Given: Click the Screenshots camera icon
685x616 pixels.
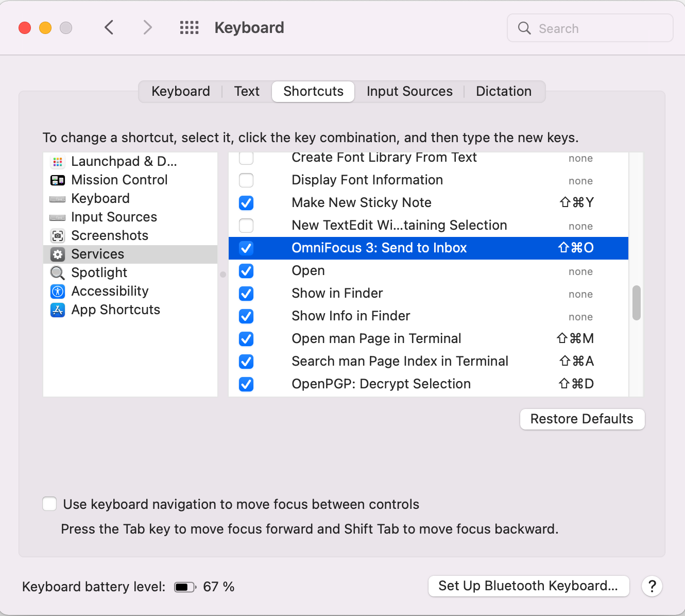Looking at the screenshot, I should pos(58,236).
